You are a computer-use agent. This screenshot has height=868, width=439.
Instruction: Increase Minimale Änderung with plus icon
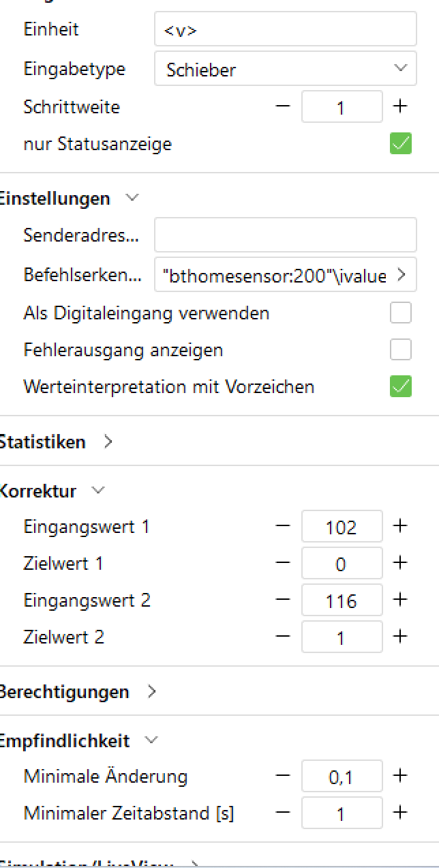click(x=400, y=776)
